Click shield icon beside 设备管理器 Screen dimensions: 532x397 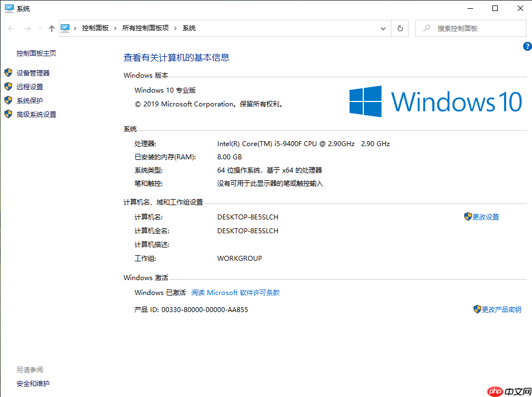tap(8, 73)
